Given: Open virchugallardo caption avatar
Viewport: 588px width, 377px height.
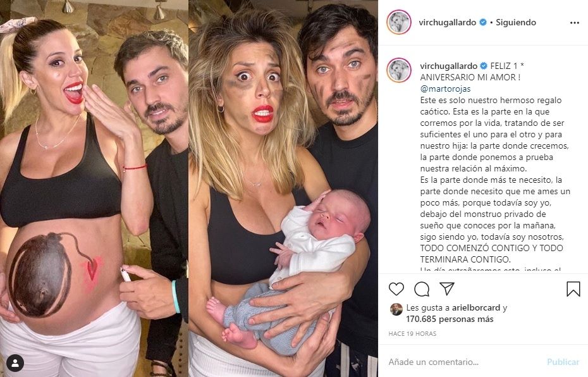Looking at the screenshot, I should click(399, 70).
